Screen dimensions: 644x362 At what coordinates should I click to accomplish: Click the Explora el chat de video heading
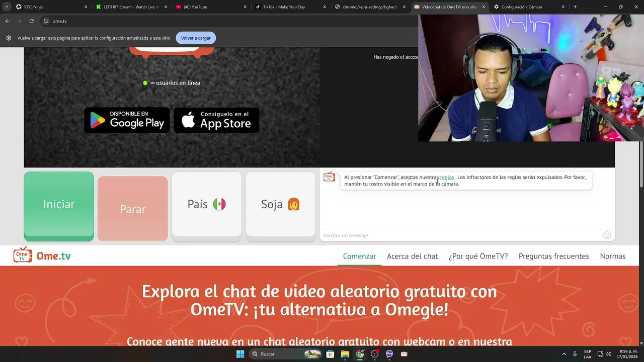coord(319,300)
